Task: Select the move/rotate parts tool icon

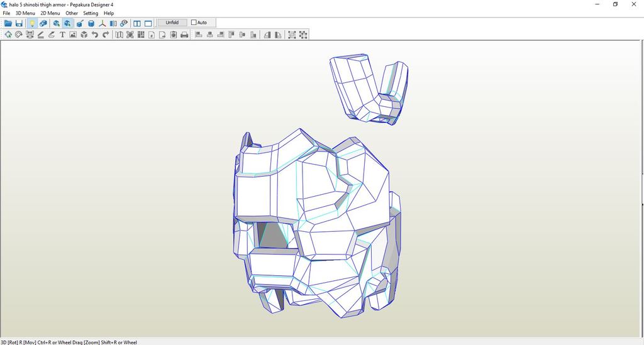Action: click(8, 35)
